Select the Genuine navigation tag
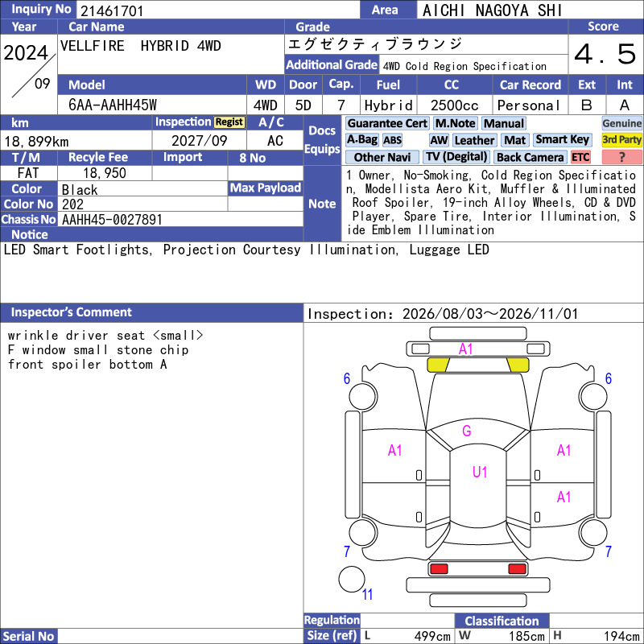This screenshot has height=644, width=644. (621, 124)
